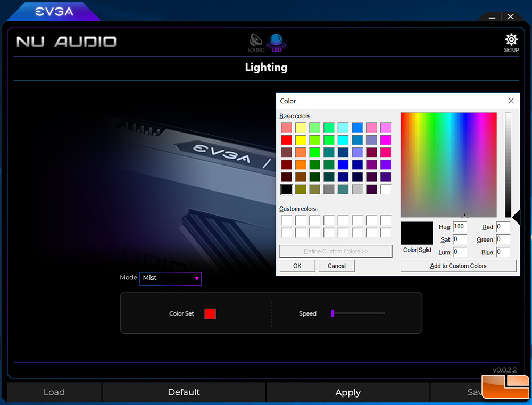Select the orange basic color swatch
Image resolution: width=532 pixels, height=405 pixels.
click(301, 164)
